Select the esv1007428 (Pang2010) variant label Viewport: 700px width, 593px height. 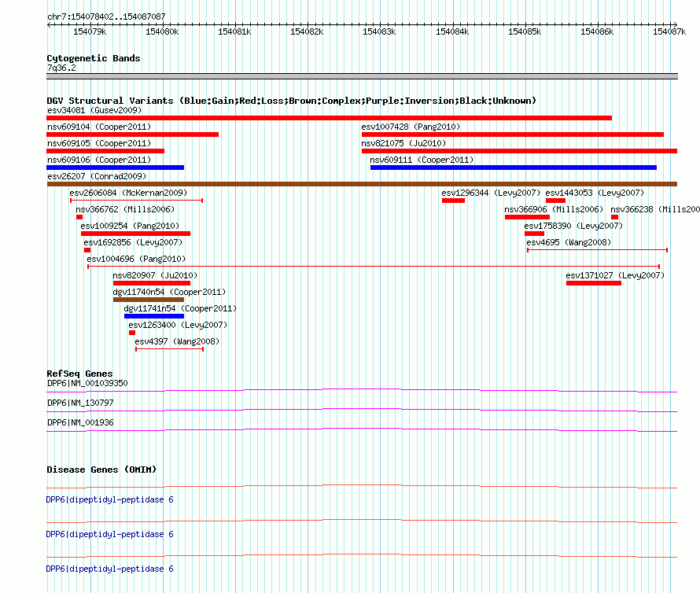tap(411, 127)
